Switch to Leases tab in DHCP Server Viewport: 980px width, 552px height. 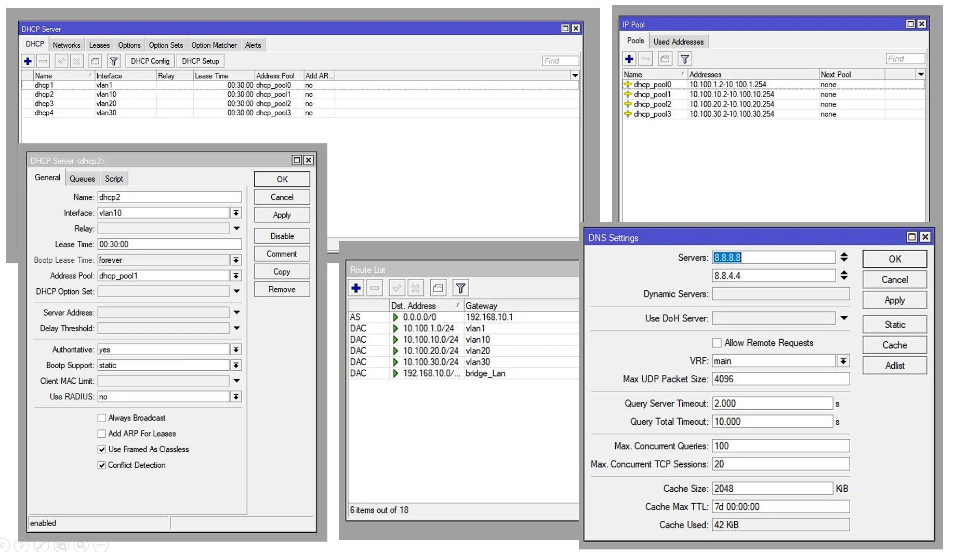point(99,45)
